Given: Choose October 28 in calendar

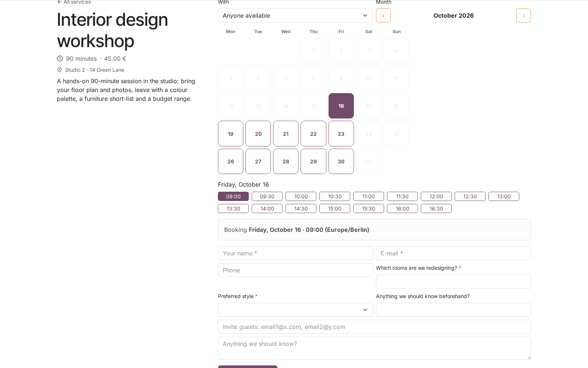Looking at the screenshot, I should (x=286, y=161).
